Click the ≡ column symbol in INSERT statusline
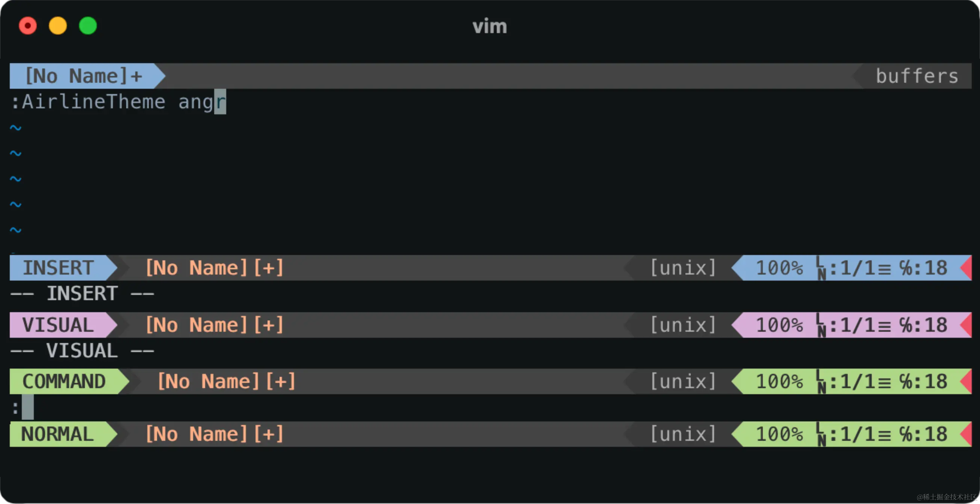 point(884,269)
